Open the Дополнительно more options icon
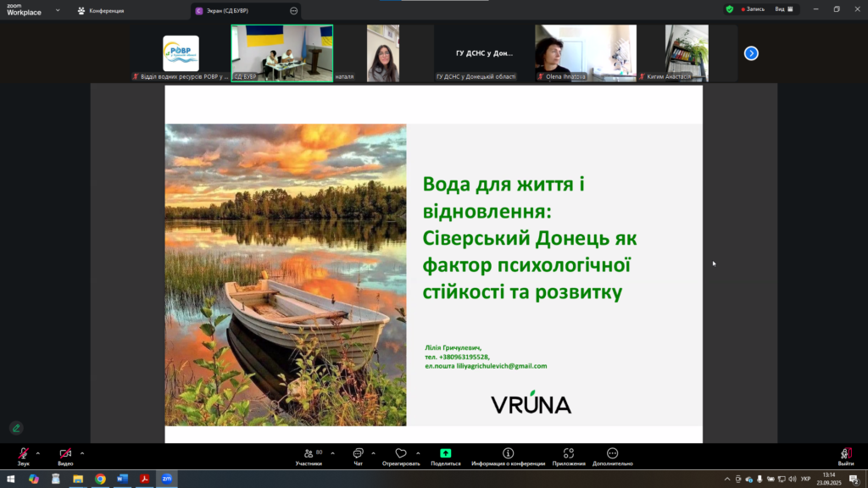 point(612,454)
